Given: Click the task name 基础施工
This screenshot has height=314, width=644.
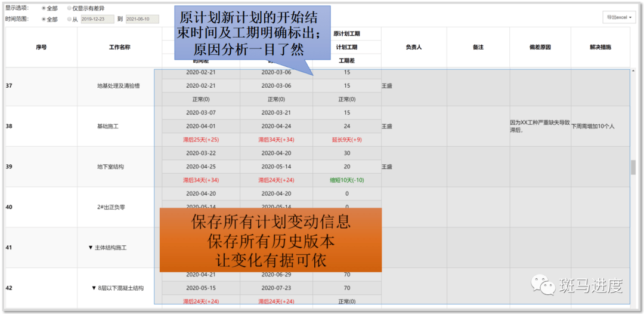Looking at the screenshot, I should point(108,126).
